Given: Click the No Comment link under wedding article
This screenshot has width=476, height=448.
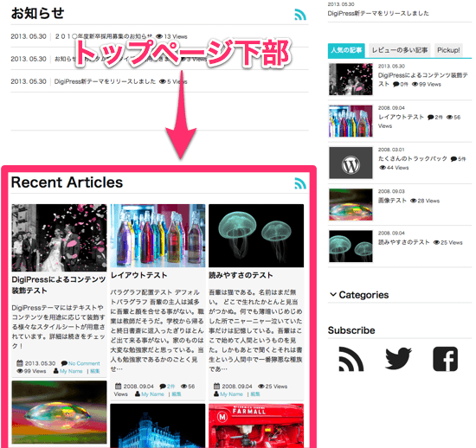Looking at the screenshot, I should click(x=84, y=363).
